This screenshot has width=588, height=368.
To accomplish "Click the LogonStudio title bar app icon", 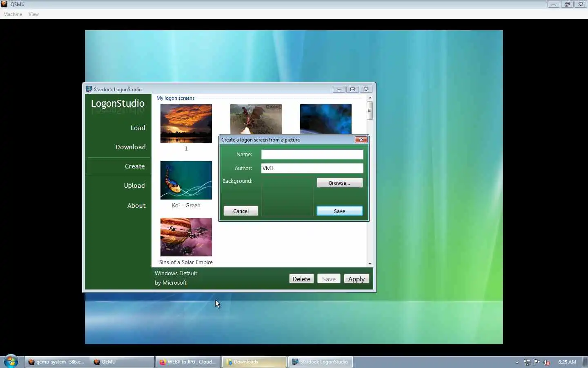I will coord(89,89).
